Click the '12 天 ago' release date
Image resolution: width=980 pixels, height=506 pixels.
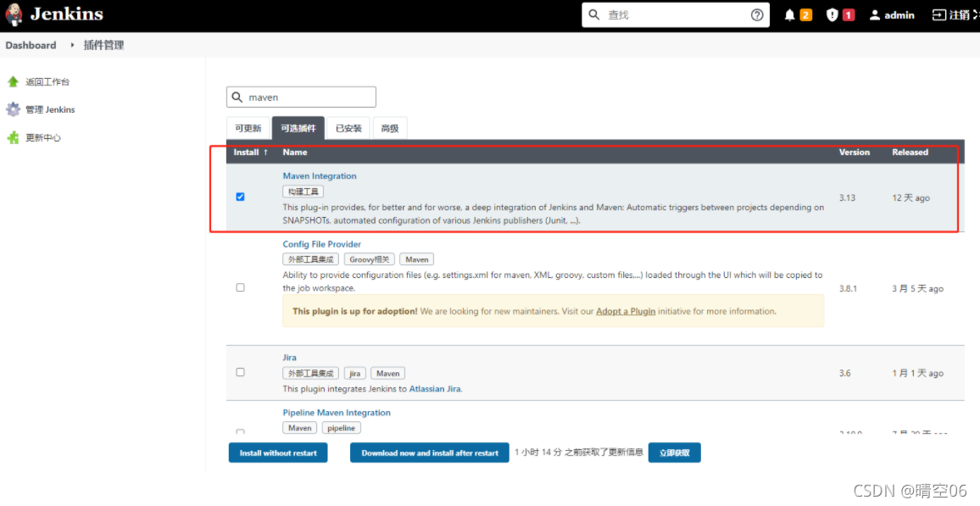pos(910,197)
